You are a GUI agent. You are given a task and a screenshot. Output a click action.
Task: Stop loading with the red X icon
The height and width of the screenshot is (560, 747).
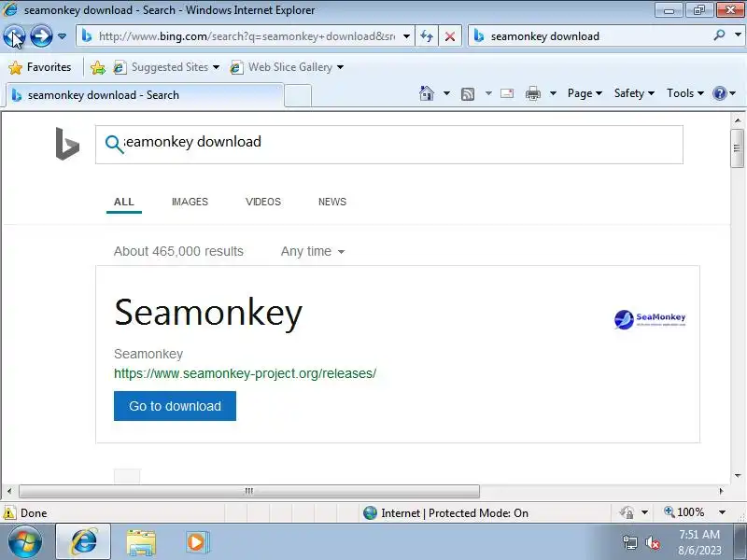[450, 36]
